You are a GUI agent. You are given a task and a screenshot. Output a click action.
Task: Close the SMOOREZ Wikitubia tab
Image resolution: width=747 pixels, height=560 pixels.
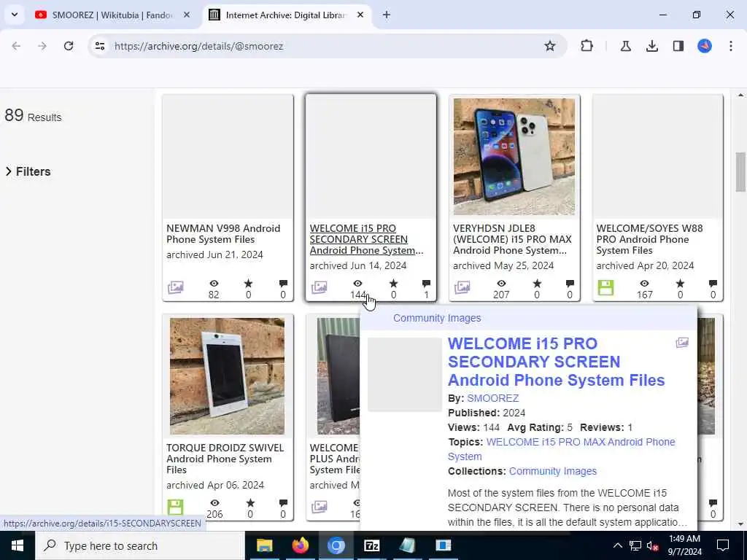[187, 15]
